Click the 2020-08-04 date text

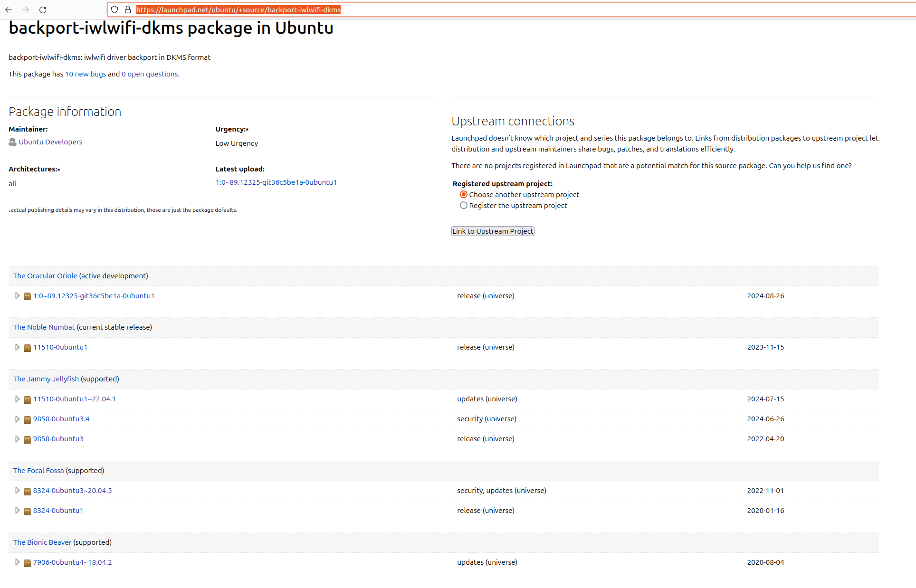pyautogui.click(x=765, y=562)
